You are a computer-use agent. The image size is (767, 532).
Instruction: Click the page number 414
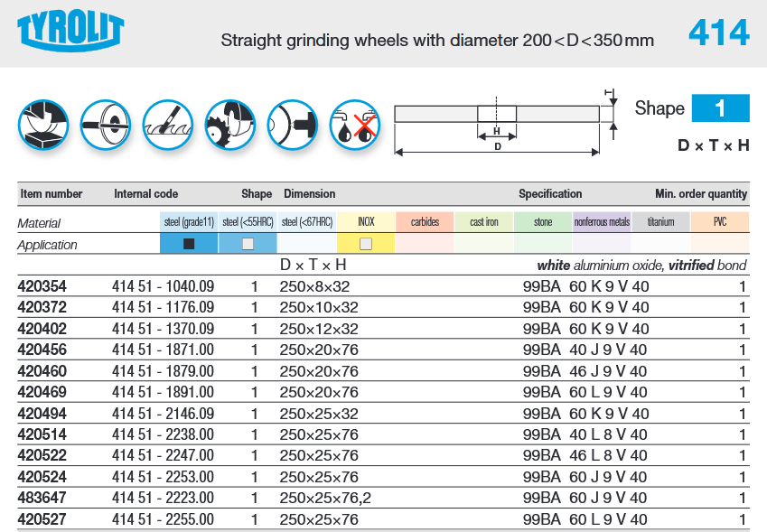pyautogui.click(x=718, y=33)
